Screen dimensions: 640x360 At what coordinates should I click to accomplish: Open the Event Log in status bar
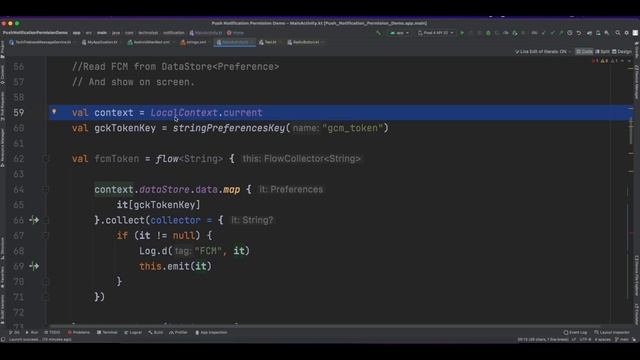(x=575, y=332)
